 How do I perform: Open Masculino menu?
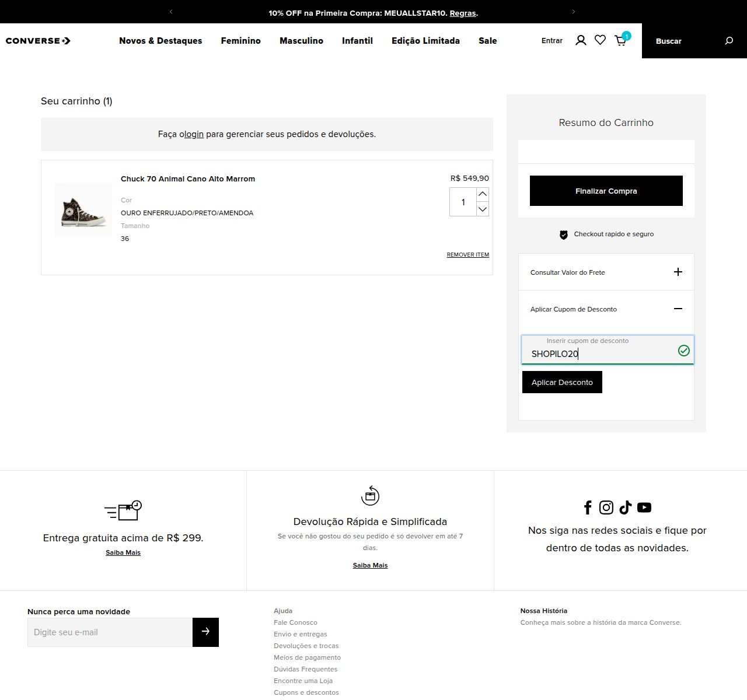301,41
